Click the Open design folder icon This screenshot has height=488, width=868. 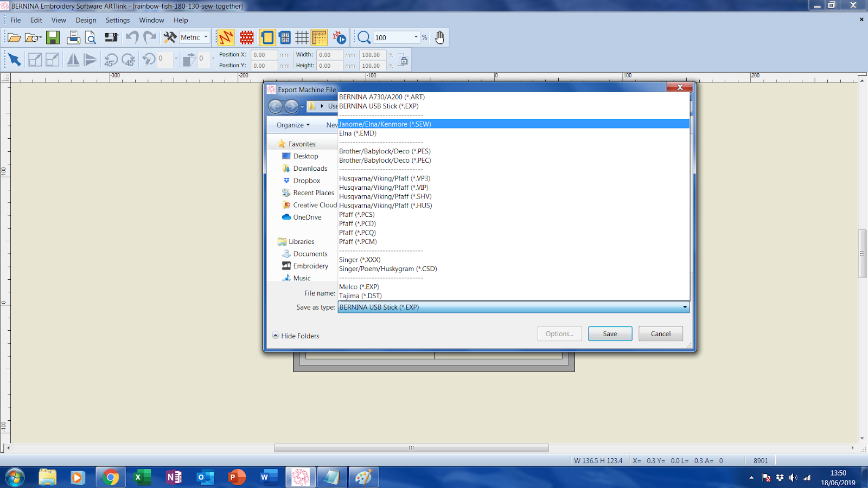click(x=14, y=37)
